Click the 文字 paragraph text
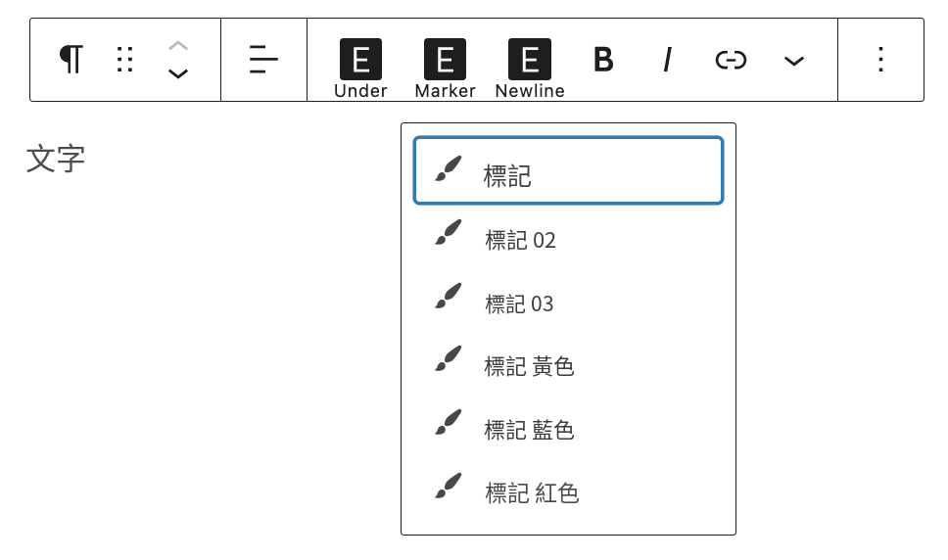The height and width of the screenshot is (560, 948). (x=56, y=159)
